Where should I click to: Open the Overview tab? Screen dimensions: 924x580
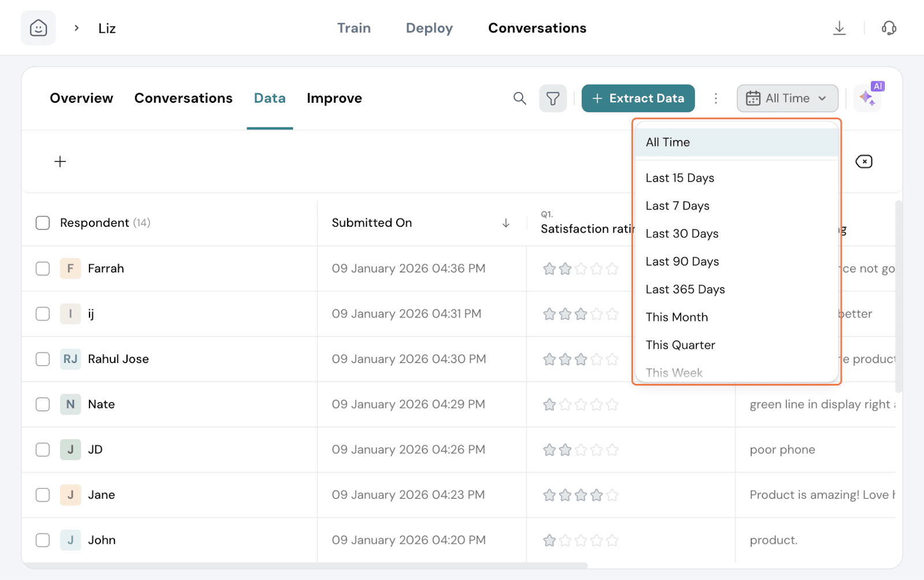tap(81, 99)
